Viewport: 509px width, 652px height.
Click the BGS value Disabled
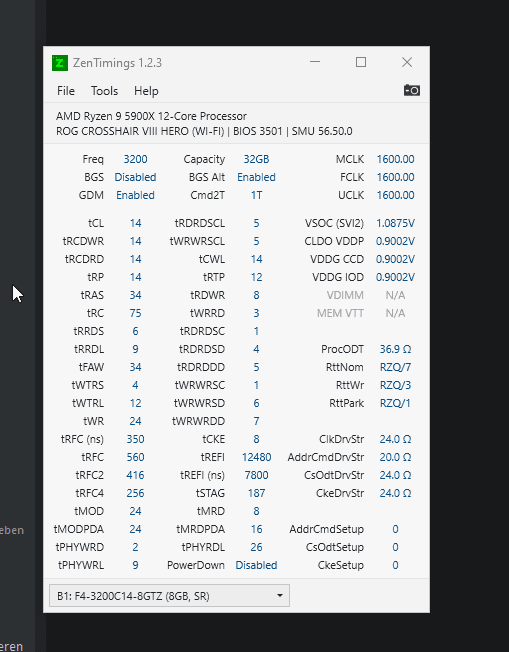(135, 177)
